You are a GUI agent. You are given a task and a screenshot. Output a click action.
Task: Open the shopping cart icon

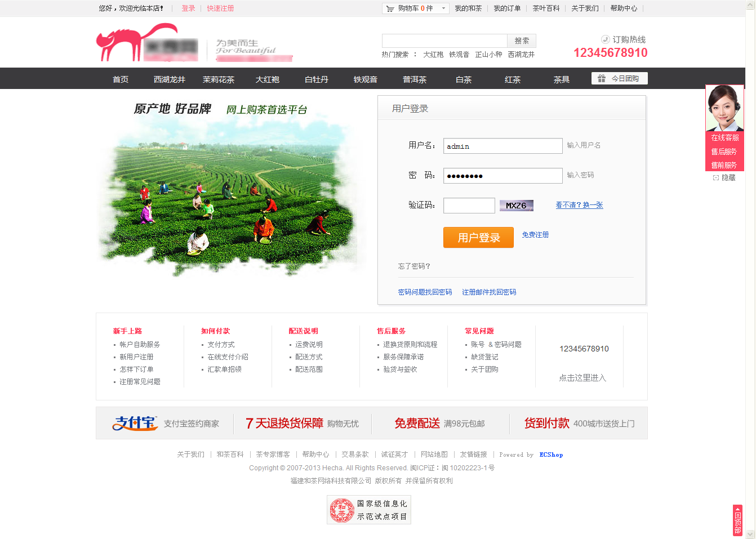[x=390, y=8]
